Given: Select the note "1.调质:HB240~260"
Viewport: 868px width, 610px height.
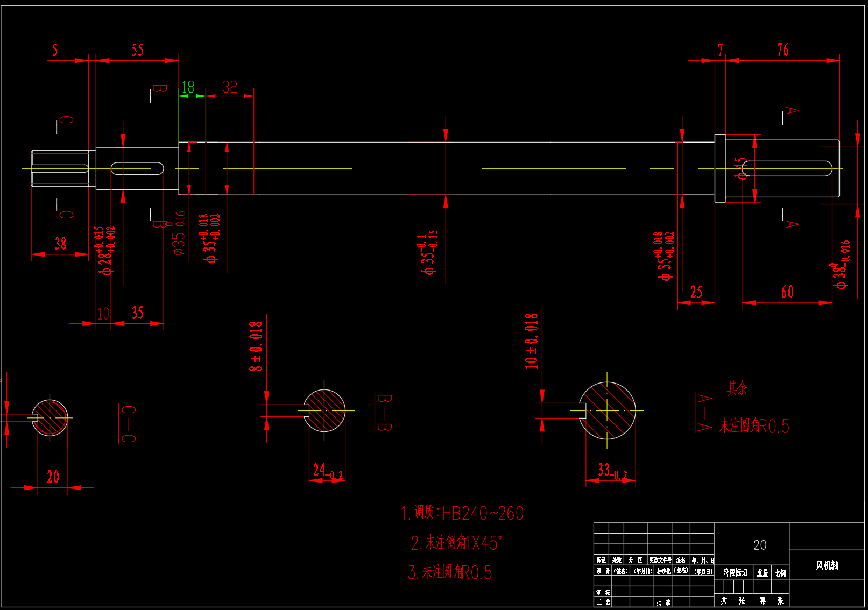Looking at the screenshot, I should pos(462,513).
